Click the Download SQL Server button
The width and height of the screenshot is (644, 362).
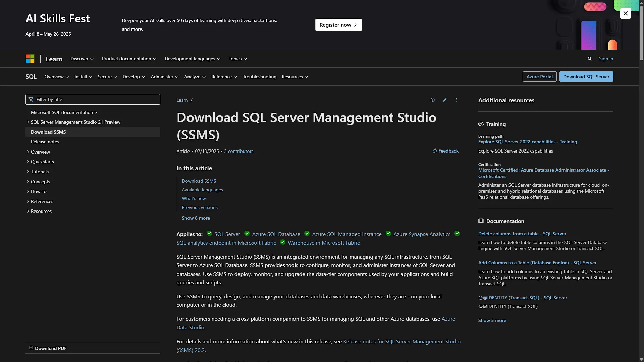click(586, 77)
